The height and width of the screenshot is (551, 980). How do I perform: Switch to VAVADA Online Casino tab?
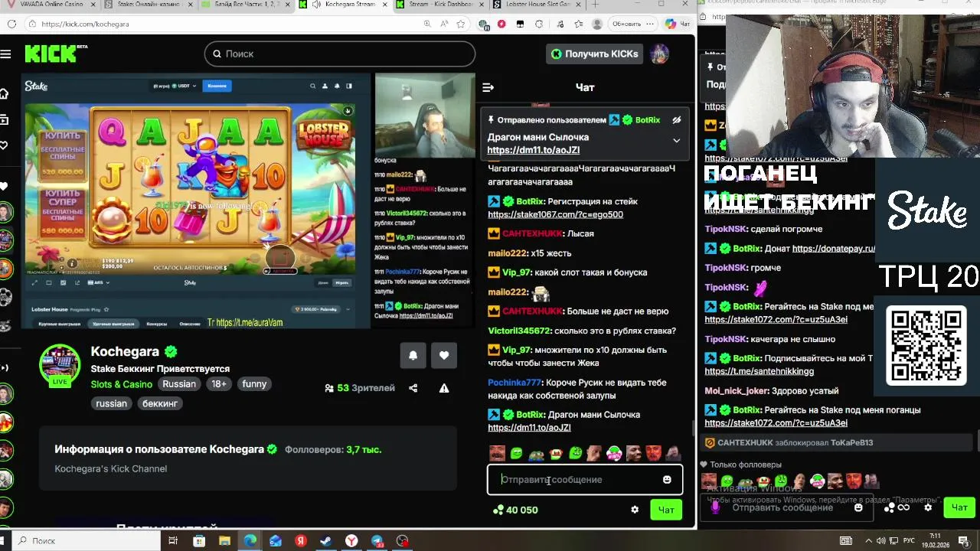[x=52, y=5]
